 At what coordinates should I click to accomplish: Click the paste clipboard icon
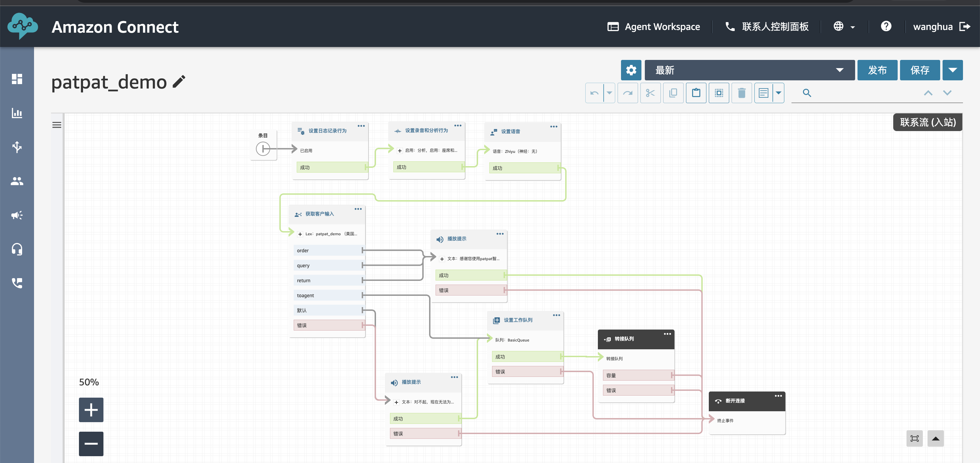tap(696, 93)
